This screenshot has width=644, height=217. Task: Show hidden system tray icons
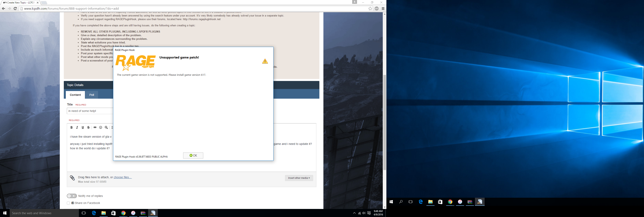(354, 213)
